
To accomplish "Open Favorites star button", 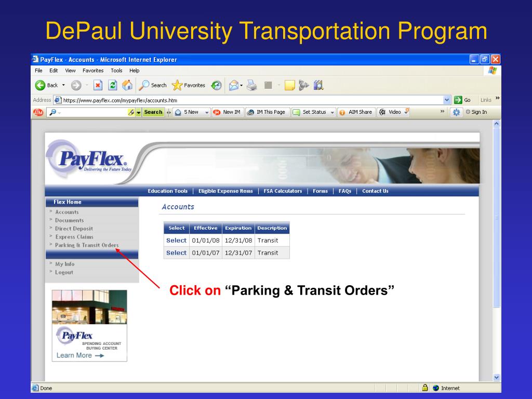I will click(x=188, y=85).
